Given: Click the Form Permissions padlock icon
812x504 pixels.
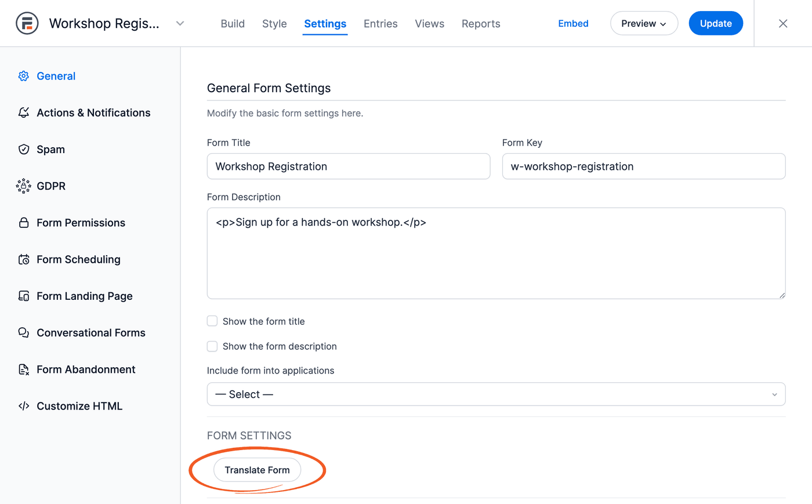Looking at the screenshot, I should 24,223.
